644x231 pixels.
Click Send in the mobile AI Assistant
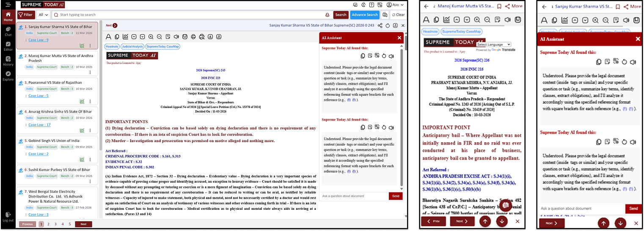click(633, 209)
